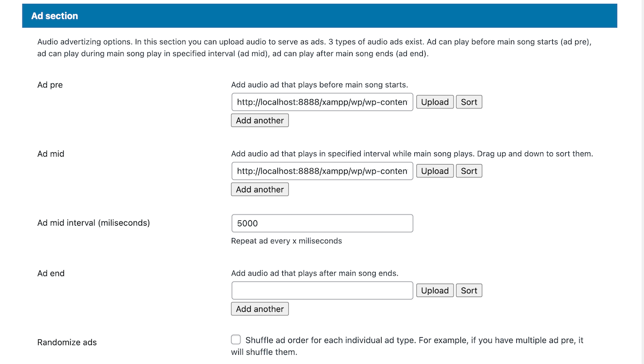Image resolution: width=644 pixels, height=364 pixels.
Task: Click the Ad mid interval field showing 5000
Action: (322, 223)
